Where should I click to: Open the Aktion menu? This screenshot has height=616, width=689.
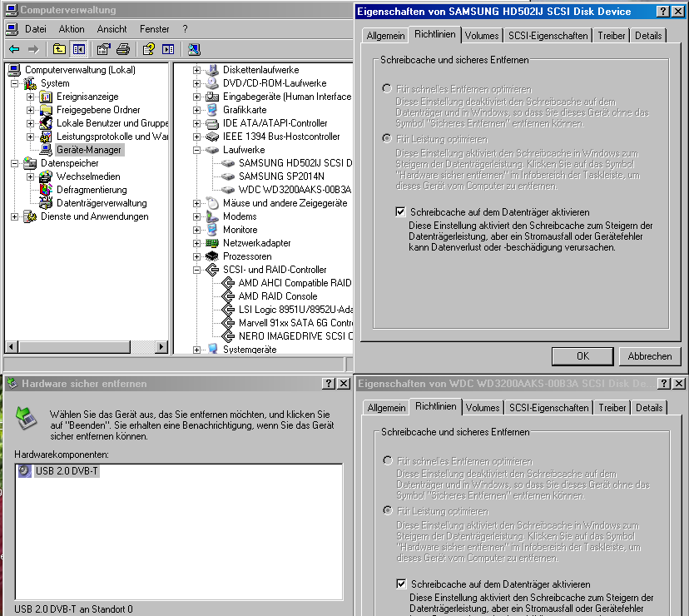click(72, 29)
